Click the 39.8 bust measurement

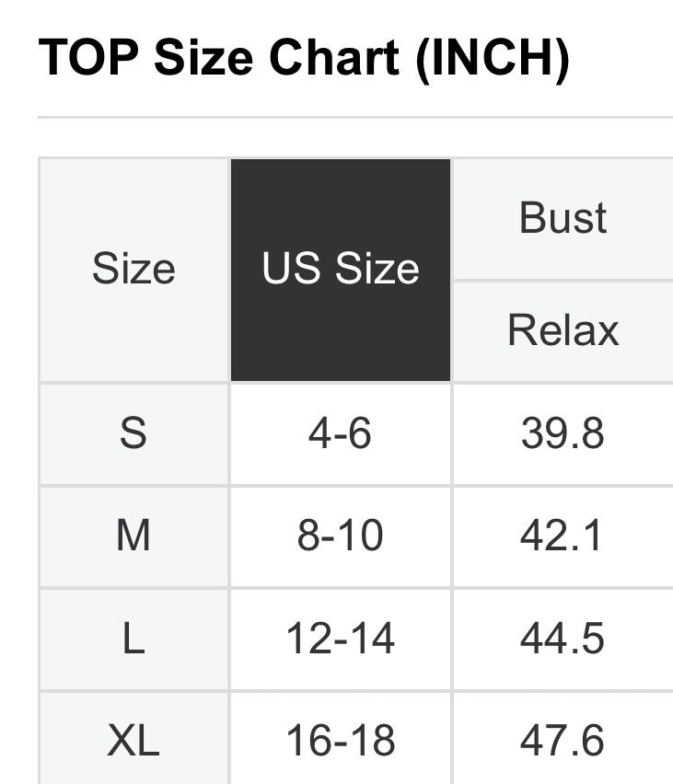(x=563, y=433)
